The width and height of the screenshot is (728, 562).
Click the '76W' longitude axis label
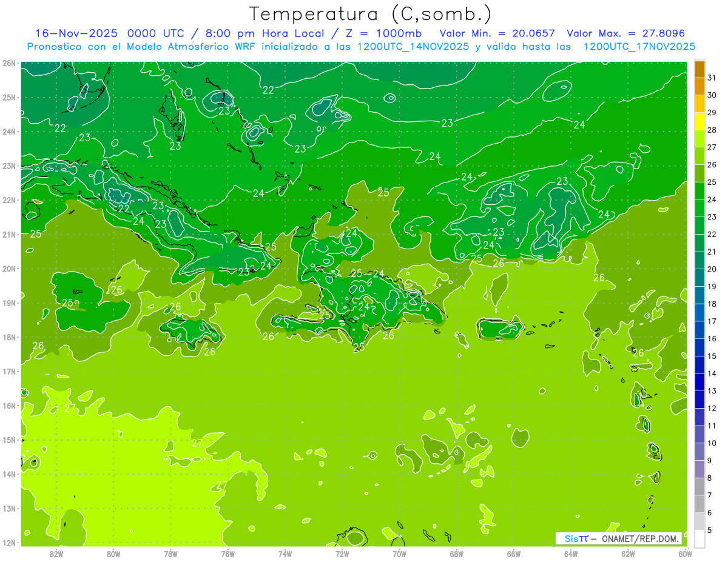tap(227, 554)
